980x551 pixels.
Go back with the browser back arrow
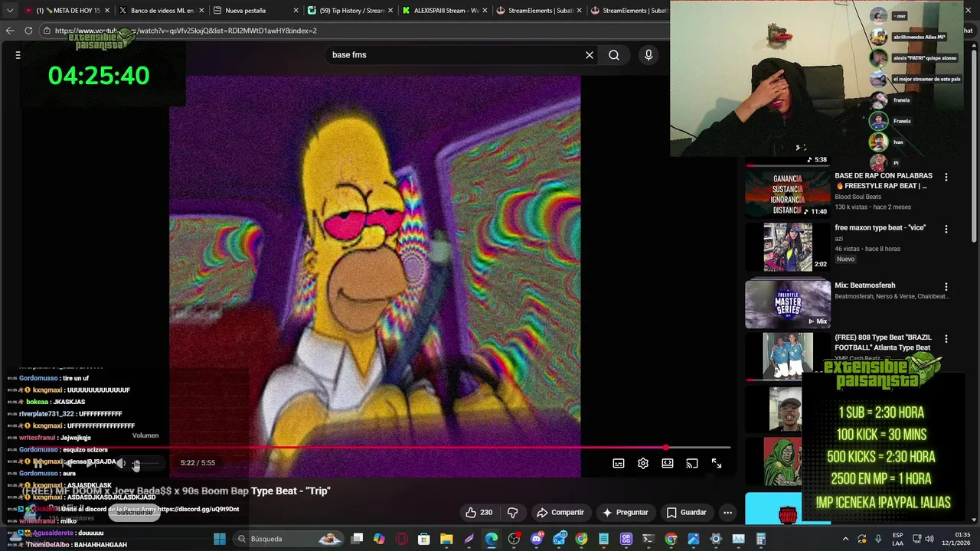tap(10, 31)
